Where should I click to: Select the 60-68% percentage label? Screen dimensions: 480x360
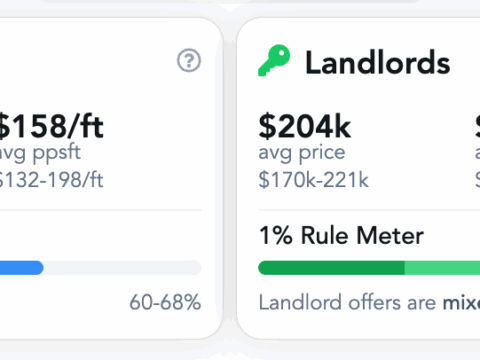(x=165, y=302)
